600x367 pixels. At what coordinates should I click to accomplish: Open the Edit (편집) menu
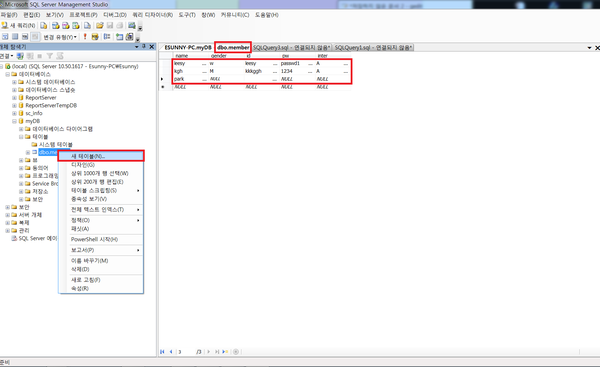tap(32, 15)
